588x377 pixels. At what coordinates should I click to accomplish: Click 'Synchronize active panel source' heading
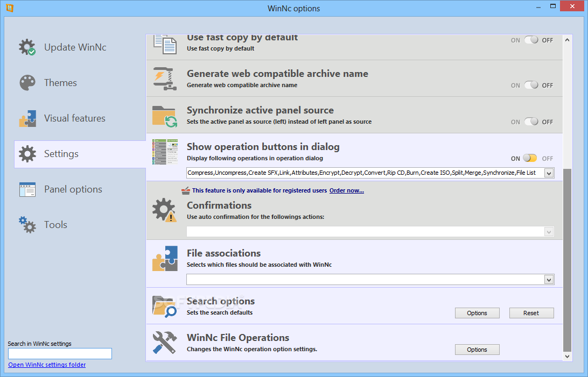tap(260, 110)
